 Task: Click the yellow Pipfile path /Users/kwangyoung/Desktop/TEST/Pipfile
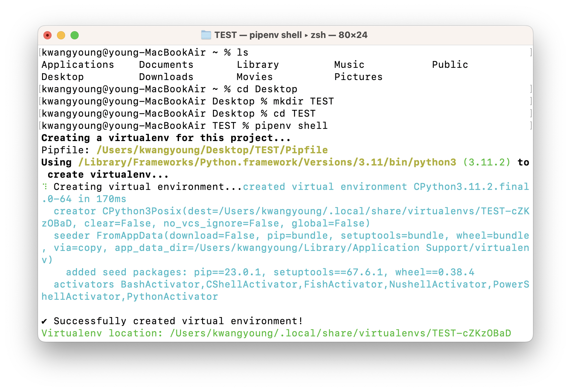[x=212, y=150]
